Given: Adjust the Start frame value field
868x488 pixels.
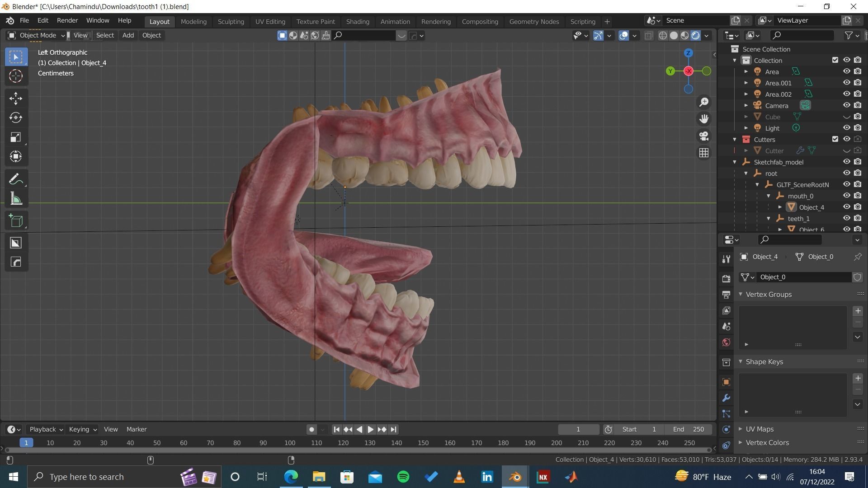Looking at the screenshot, I should [639, 429].
